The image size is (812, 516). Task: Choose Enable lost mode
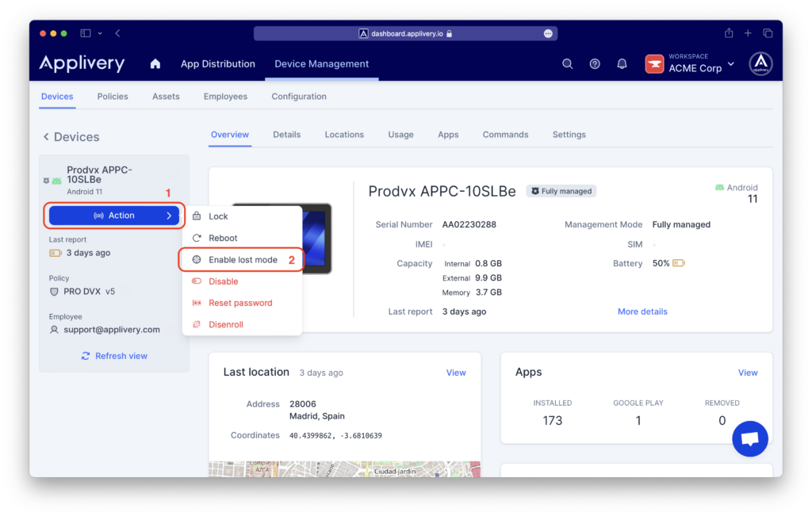tap(243, 259)
